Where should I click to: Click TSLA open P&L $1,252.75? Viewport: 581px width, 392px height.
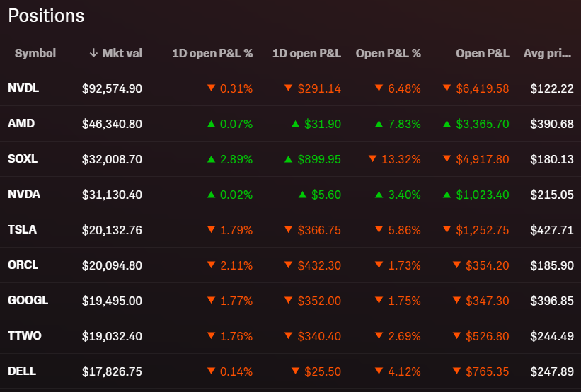pos(482,230)
